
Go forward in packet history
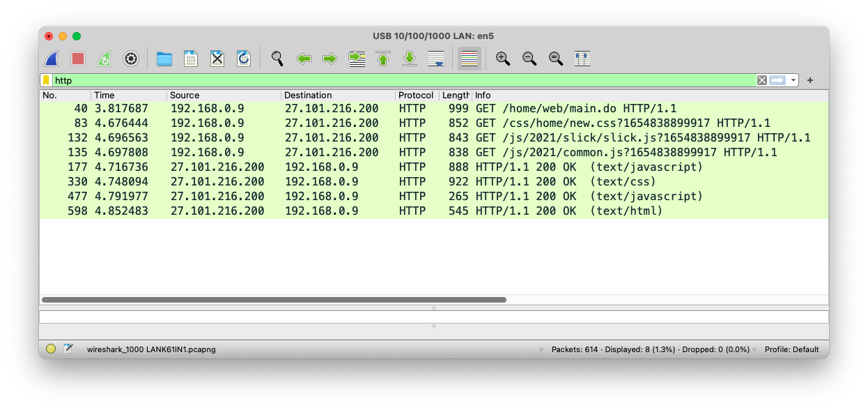[x=330, y=59]
